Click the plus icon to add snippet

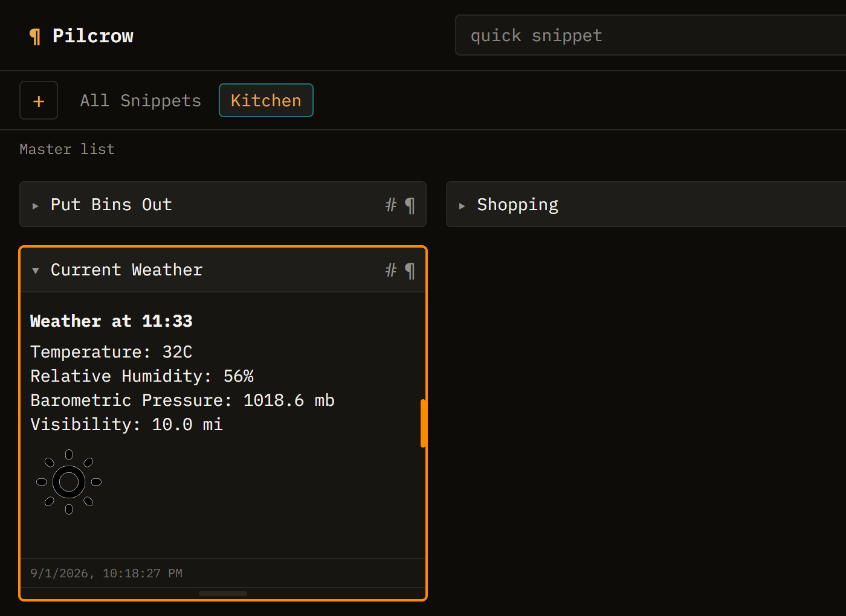tap(39, 100)
